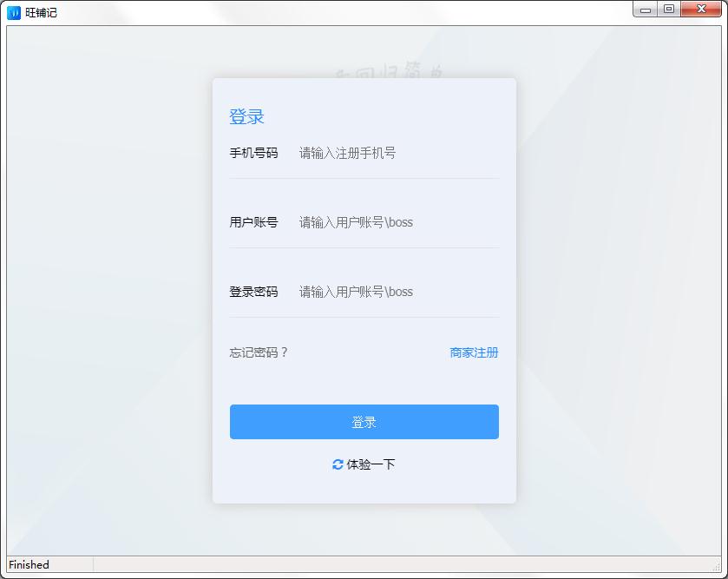Select 体验一下 to try demo mode

tap(371, 464)
